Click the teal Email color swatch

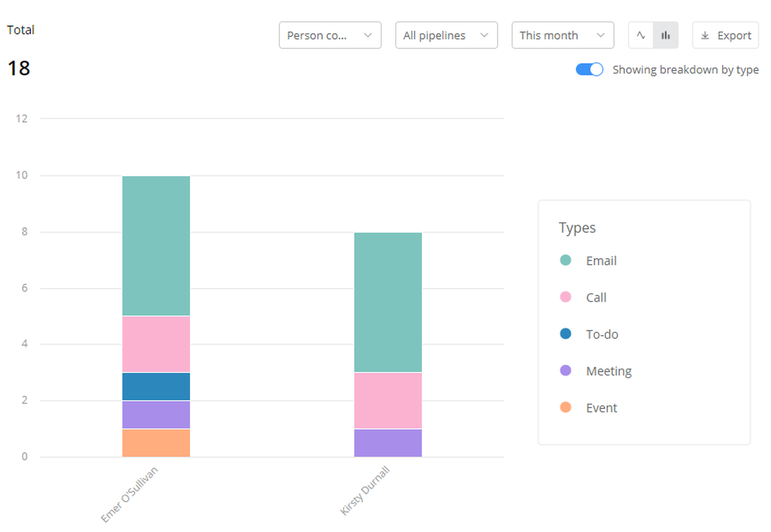566,260
